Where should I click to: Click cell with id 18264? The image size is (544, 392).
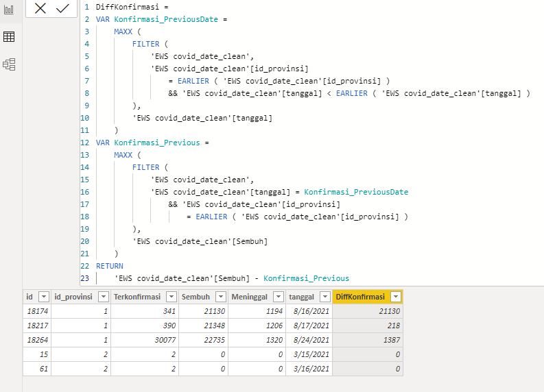click(x=37, y=340)
